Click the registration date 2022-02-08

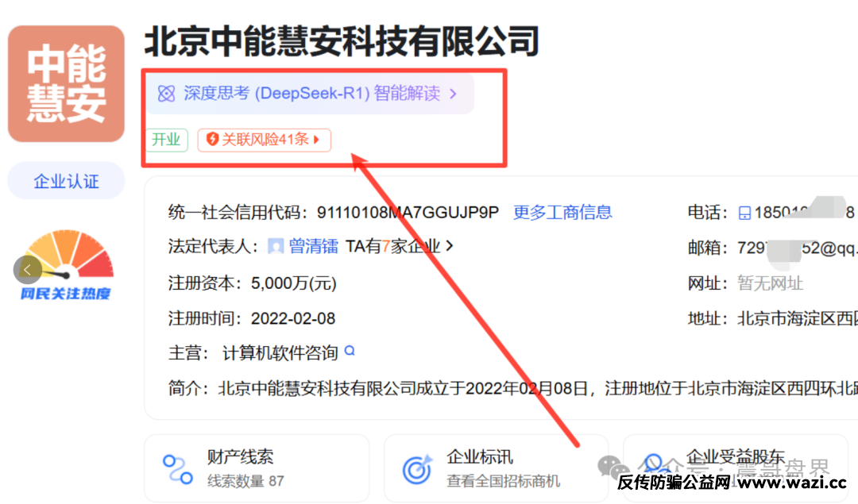[292, 319]
